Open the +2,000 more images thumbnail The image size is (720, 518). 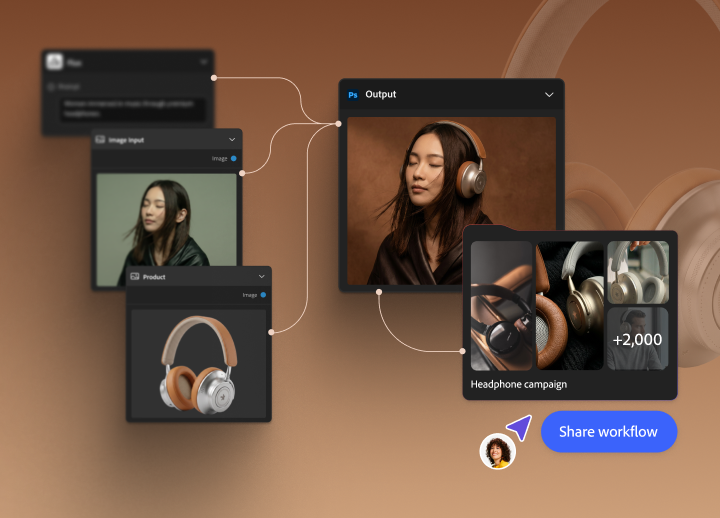[638, 339]
